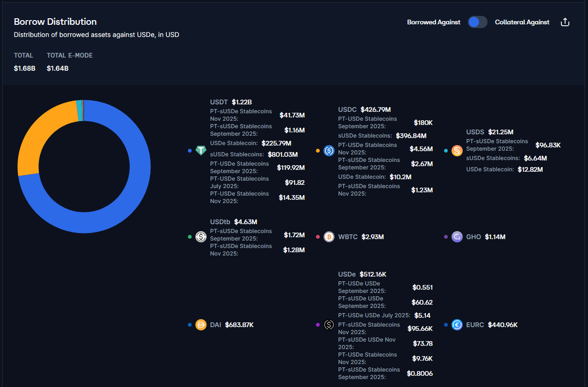This screenshot has width=588, height=387.
Task: Click the USDtb $4.63M heading
Action: 234,222
